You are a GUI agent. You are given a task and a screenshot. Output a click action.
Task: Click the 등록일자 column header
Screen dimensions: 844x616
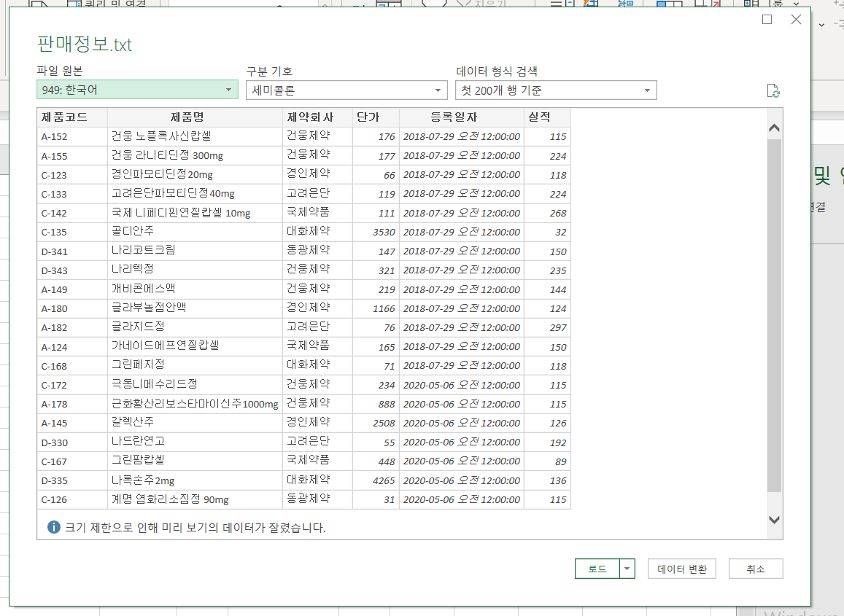pyautogui.click(x=461, y=117)
